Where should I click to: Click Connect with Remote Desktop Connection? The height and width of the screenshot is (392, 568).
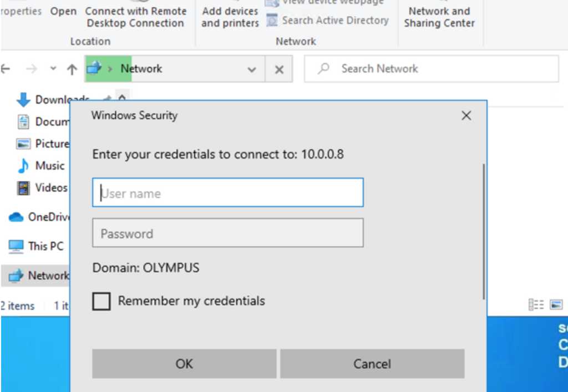[135, 17]
